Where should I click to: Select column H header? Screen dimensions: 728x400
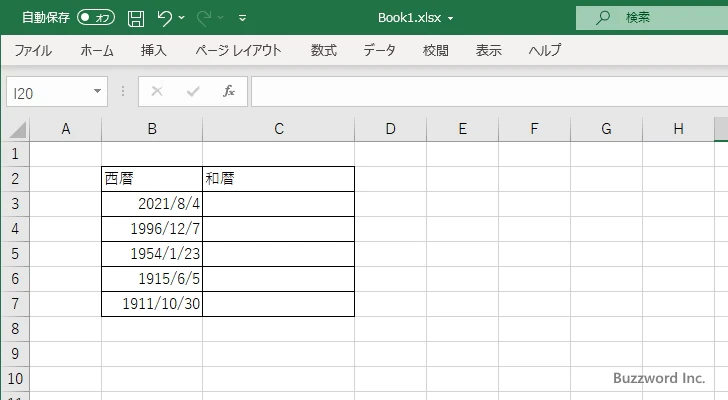point(678,129)
